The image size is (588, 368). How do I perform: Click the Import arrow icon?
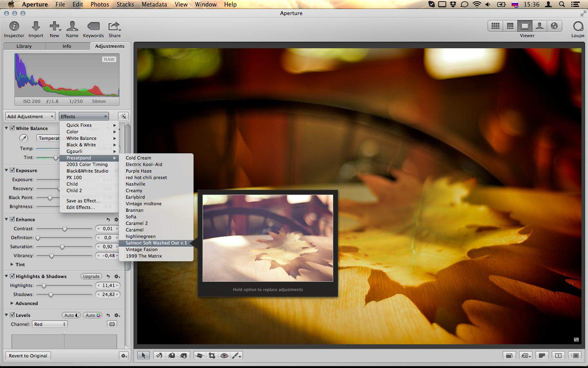[36, 27]
